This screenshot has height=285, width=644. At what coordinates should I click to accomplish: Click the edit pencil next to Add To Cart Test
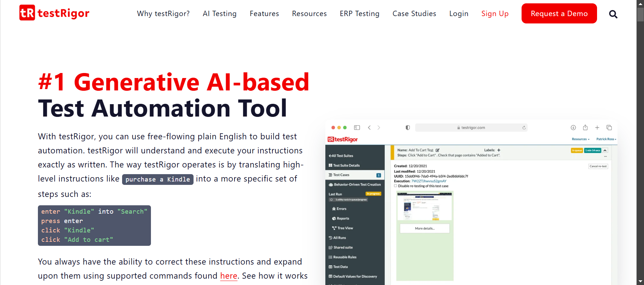(437, 150)
